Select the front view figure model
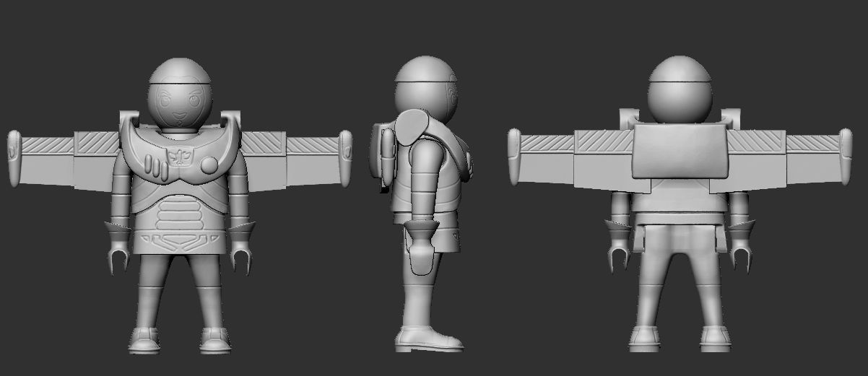The height and width of the screenshot is (376, 868). [x=179, y=206]
